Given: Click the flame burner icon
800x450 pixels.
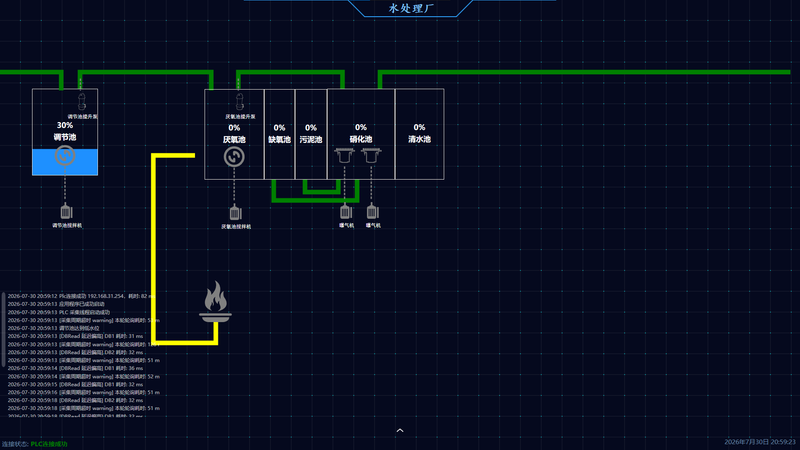Looking at the screenshot, I should point(215,302).
